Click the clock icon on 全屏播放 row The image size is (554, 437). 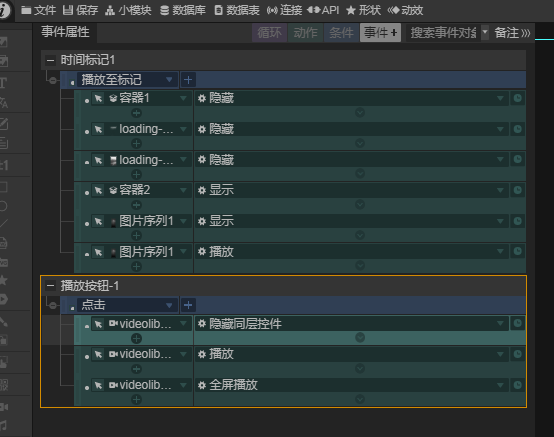518,385
